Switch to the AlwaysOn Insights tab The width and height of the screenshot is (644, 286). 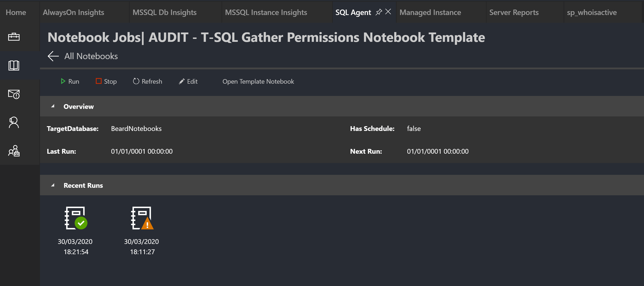coord(74,12)
